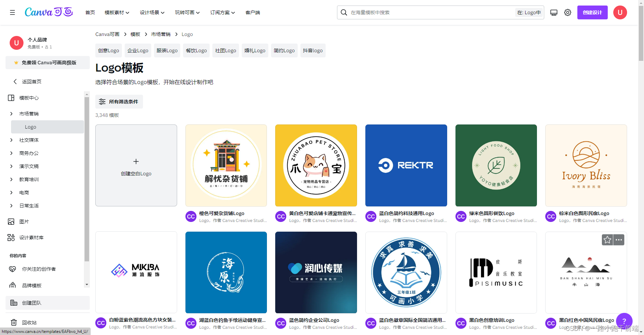Expand the 设计场景 dropdown menu

coord(152,12)
